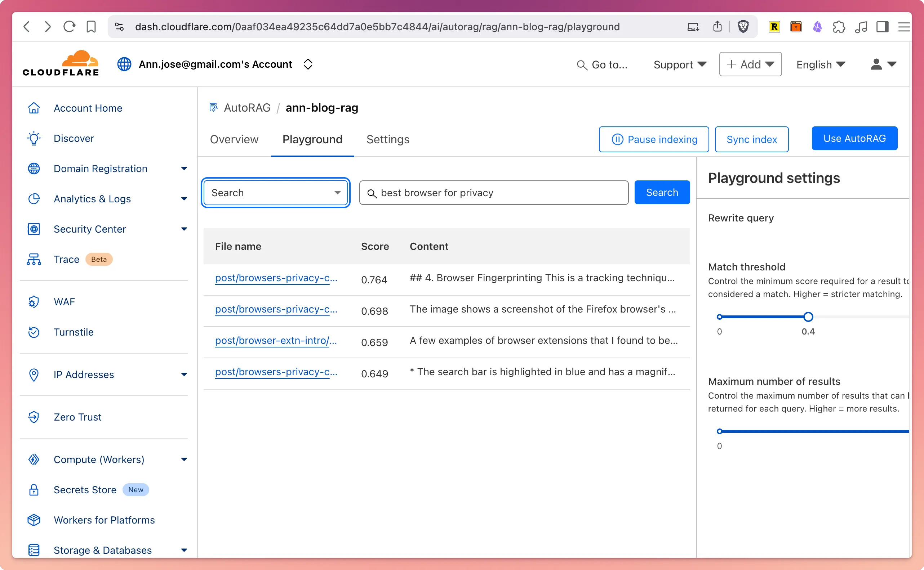Click the Sync index button
The height and width of the screenshot is (570, 924).
click(x=751, y=139)
